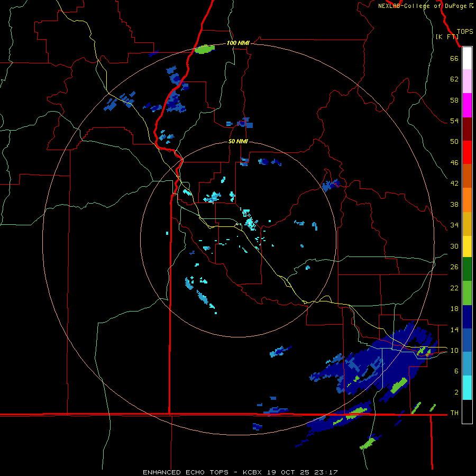Click the 19 OCT 25 date text
Image resolution: width=476 pixels, height=476 pixels.
tap(290, 472)
